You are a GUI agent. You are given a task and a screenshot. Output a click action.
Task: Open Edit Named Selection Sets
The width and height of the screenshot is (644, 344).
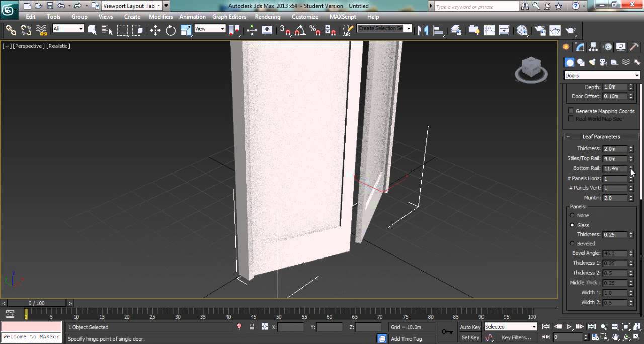(x=347, y=30)
